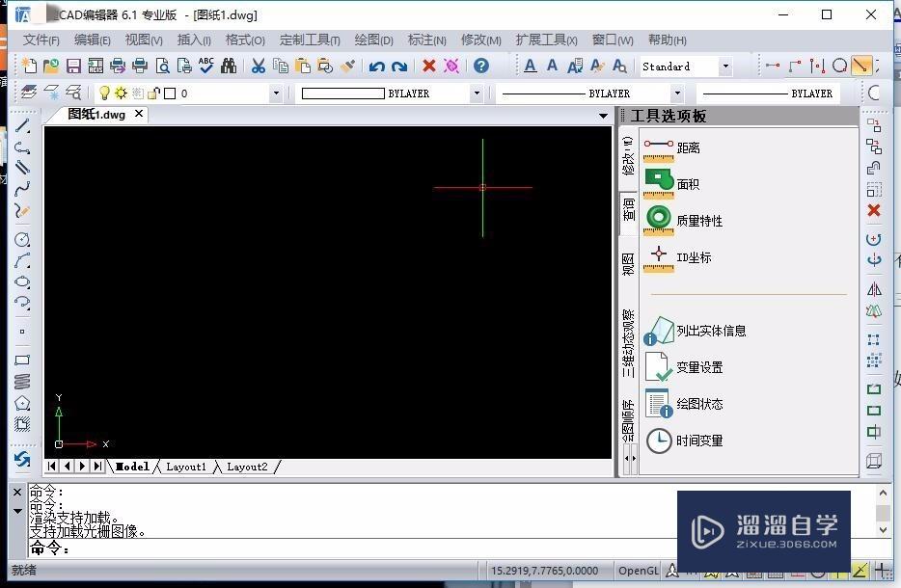901x588 pixels.
Task: Click the Undo toolbar icon
Action: coord(374,66)
